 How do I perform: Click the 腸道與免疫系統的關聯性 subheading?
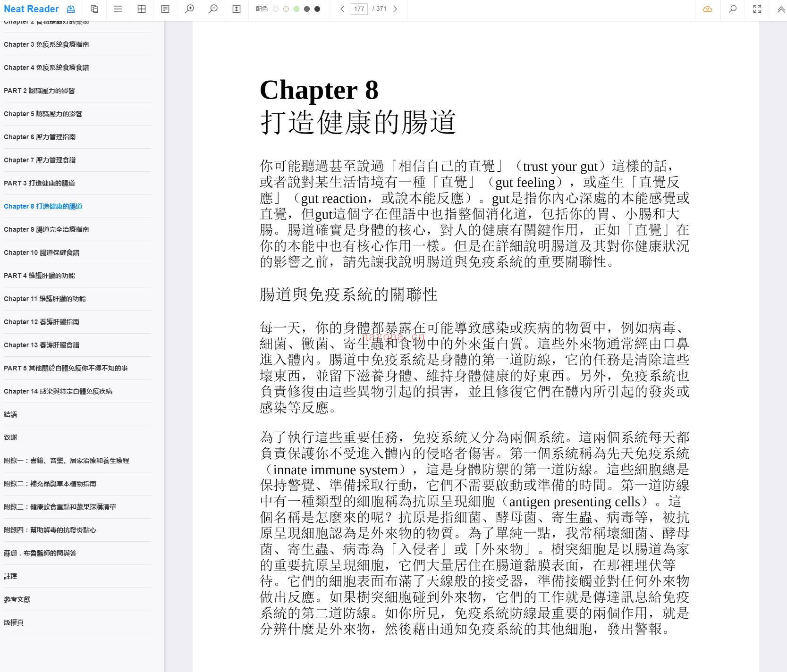pos(348,294)
